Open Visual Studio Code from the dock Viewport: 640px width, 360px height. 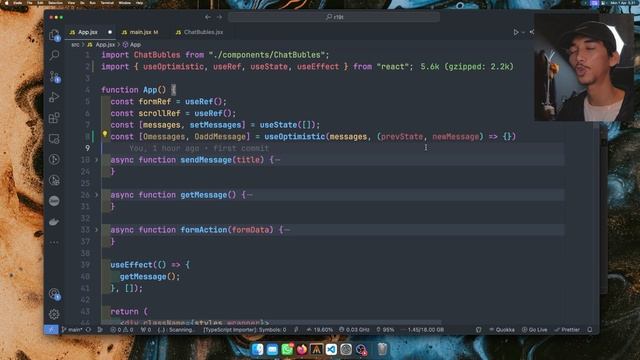(x=331, y=349)
